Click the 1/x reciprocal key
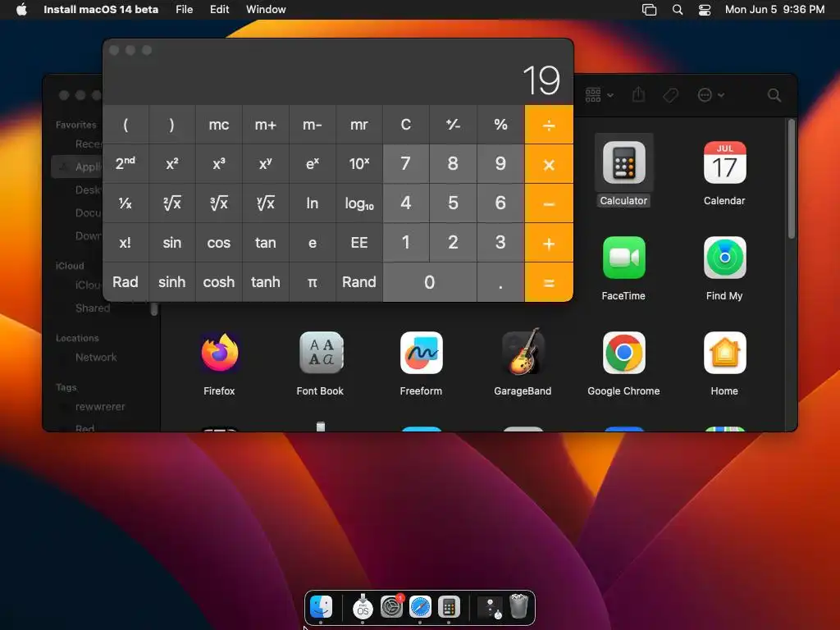Image resolution: width=840 pixels, height=630 pixels. coord(126,203)
